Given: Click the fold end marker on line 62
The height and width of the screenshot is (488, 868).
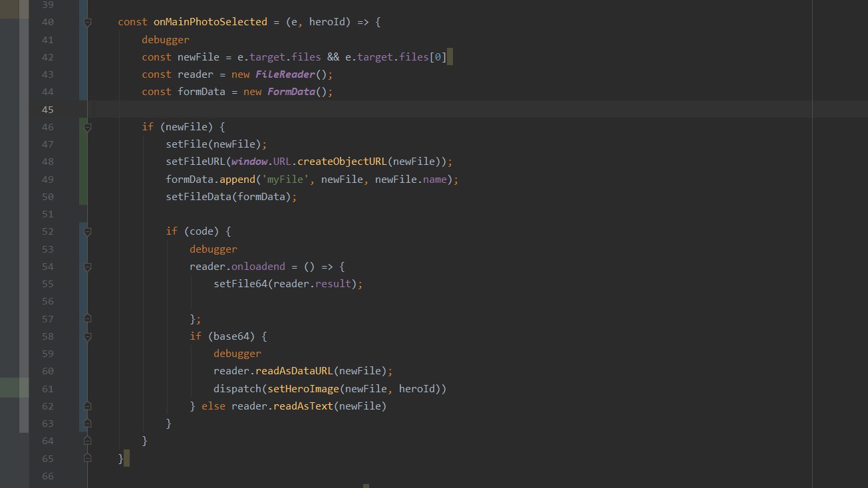Looking at the screenshot, I should tap(87, 406).
